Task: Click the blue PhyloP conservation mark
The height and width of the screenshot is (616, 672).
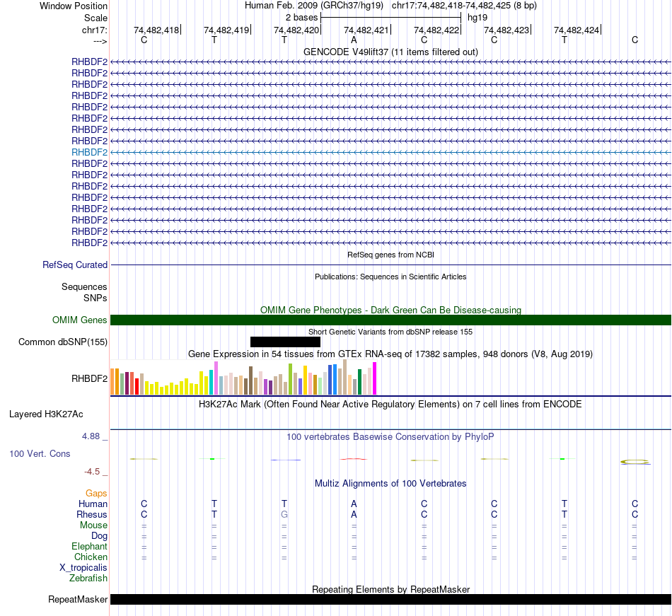Action: click(286, 460)
